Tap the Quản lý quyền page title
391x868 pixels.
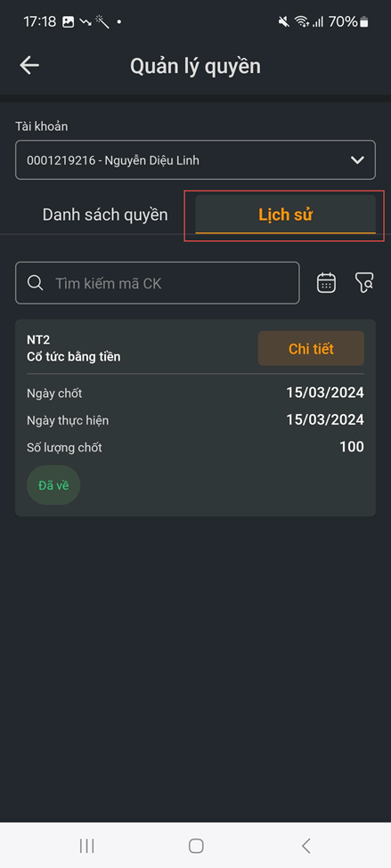(196, 67)
